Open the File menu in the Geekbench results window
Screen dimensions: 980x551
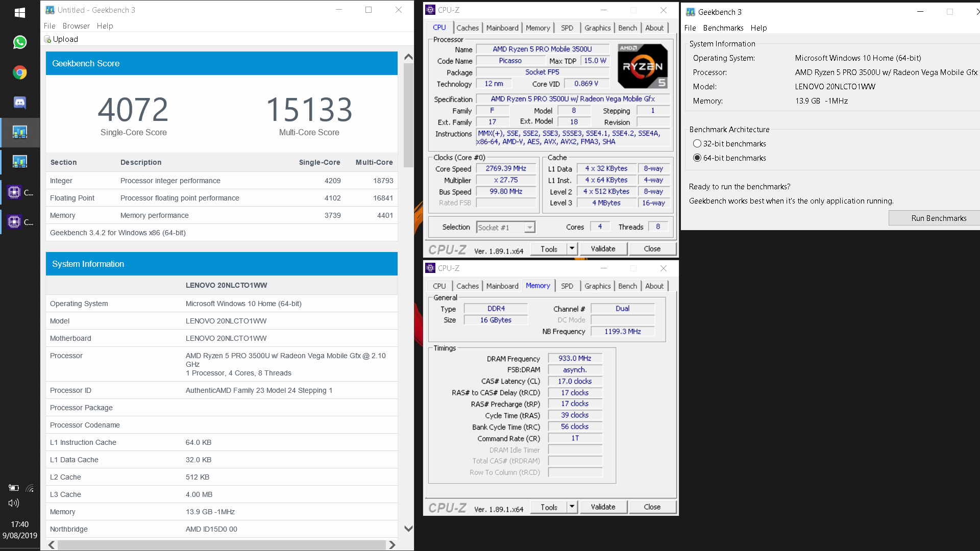(x=50, y=26)
